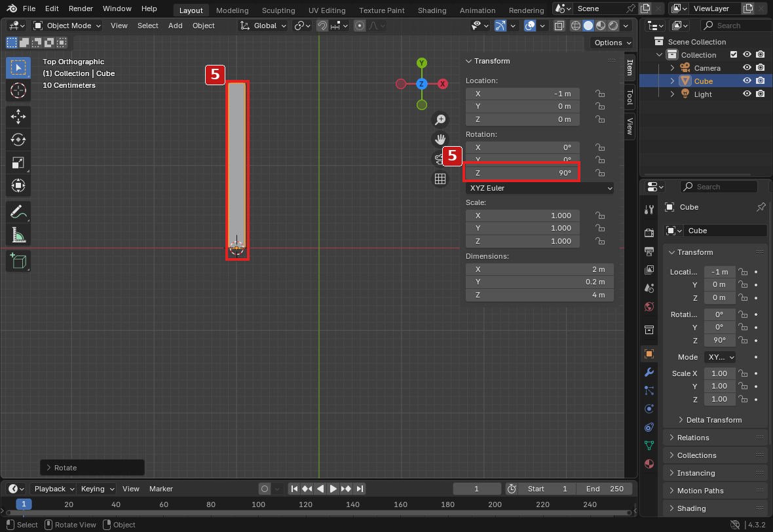Open the Modeling workspace tab
Viewport: 773px width, 532px height.
232,10
